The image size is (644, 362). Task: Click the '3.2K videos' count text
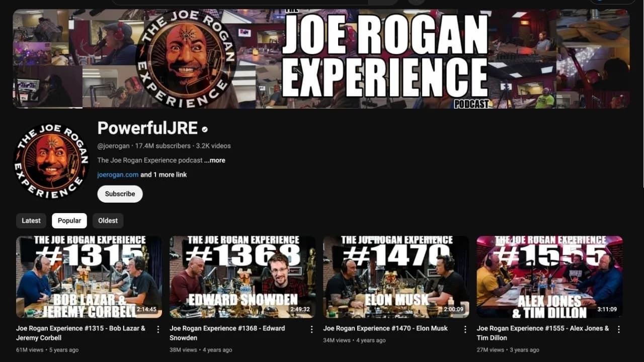[x=213, y=146]
